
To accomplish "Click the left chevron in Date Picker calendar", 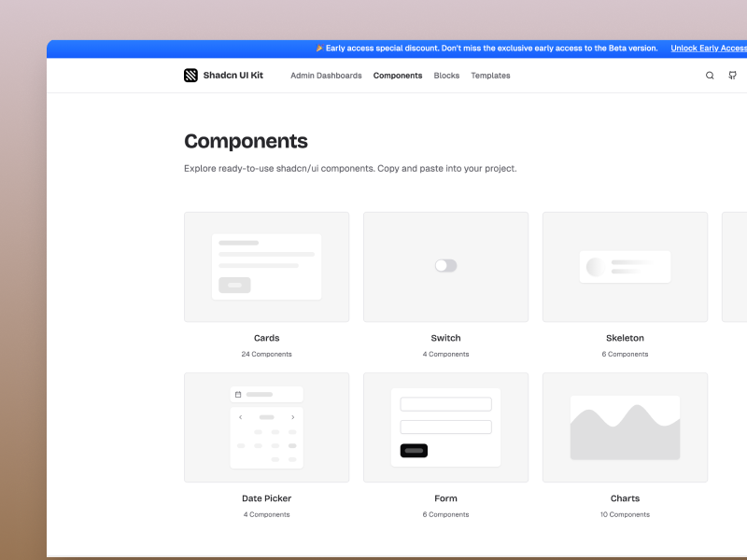I will [x=241, y=417].
